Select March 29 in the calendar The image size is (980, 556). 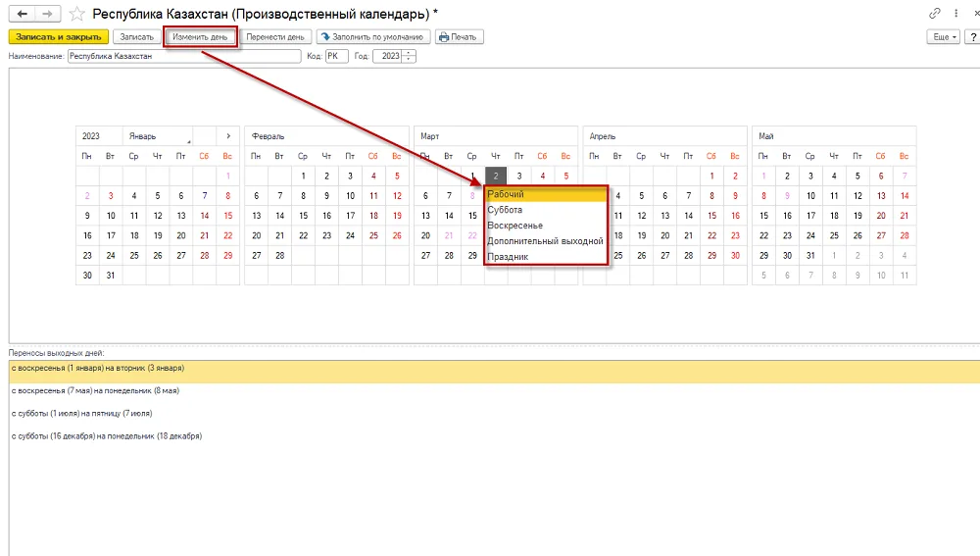[x=472, y=256]
